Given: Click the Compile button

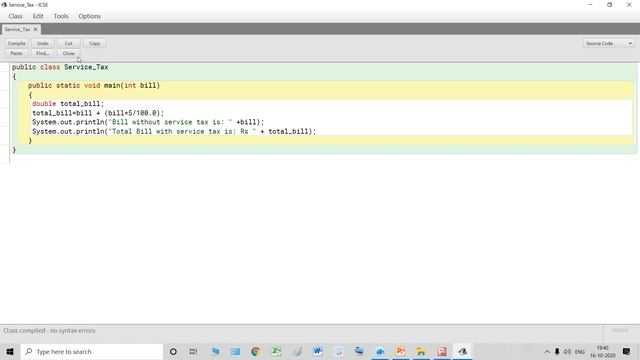Looking at the screenshot, I should coord(17,43).
